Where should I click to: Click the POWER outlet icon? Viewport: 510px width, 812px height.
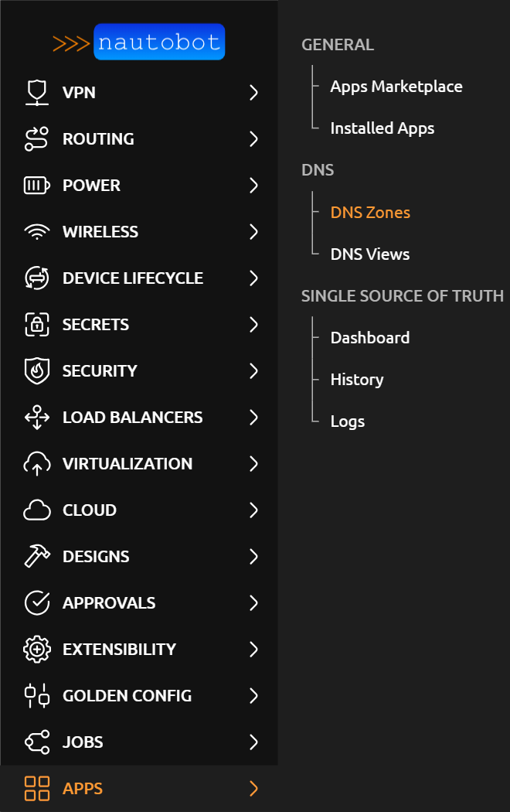[x=36, y=185]
